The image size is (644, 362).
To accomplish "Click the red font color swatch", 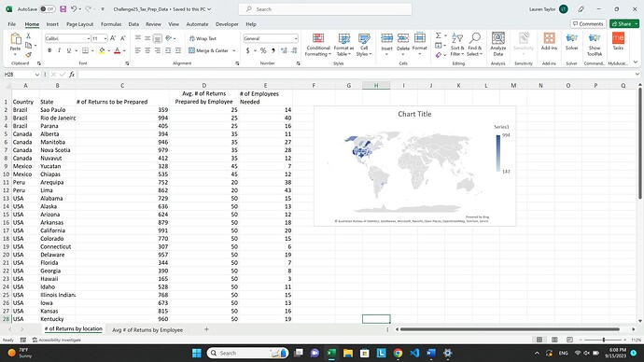I will tap(117, 50).
